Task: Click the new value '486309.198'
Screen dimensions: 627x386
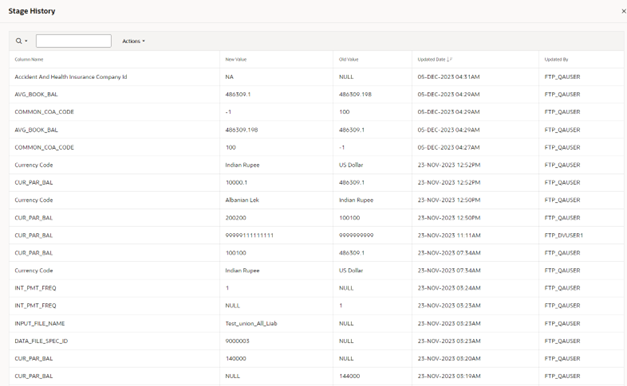Action: (x=242, y=130)
